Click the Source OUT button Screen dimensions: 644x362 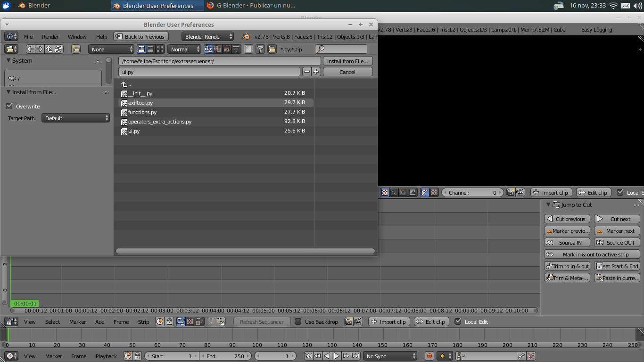coord(617,242)
